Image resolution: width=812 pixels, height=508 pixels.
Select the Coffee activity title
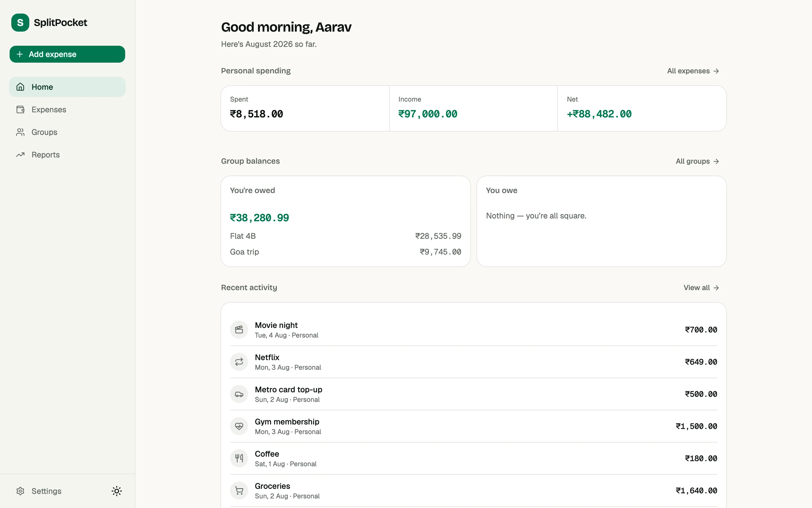click(x=267, y=454)
